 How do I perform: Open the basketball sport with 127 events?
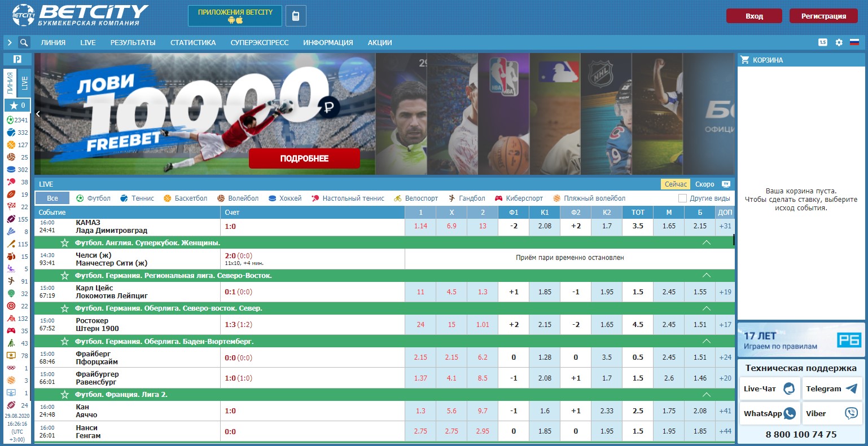click(17, 145)
